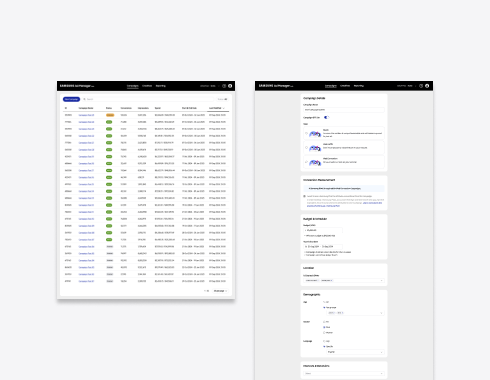The image size is (490, 380).
Task: Click the user avatar icon in the campaign form header
Action: 427,86
